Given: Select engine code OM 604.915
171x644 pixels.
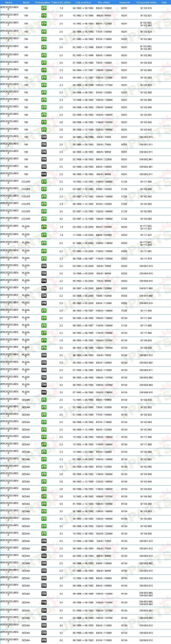Looking at the screenshot, I should [x=146, y=274].
